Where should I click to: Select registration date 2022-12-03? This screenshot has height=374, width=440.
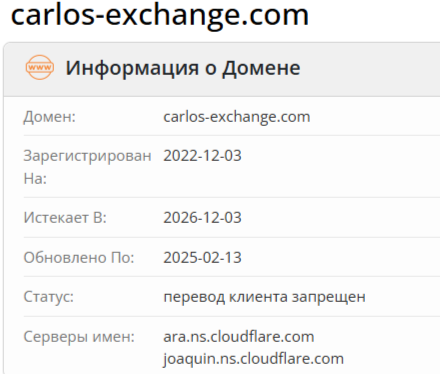click(x=202, y=156)
